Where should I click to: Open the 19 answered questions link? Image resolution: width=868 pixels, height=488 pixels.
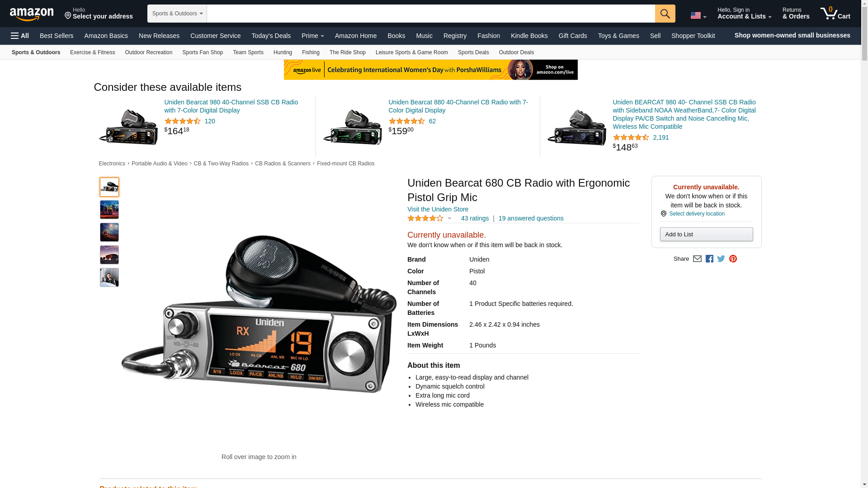531,218
